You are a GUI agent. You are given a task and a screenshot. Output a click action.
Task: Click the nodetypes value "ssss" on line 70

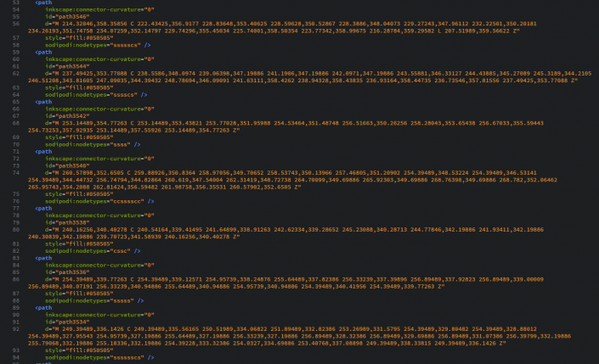coord(121,144)
